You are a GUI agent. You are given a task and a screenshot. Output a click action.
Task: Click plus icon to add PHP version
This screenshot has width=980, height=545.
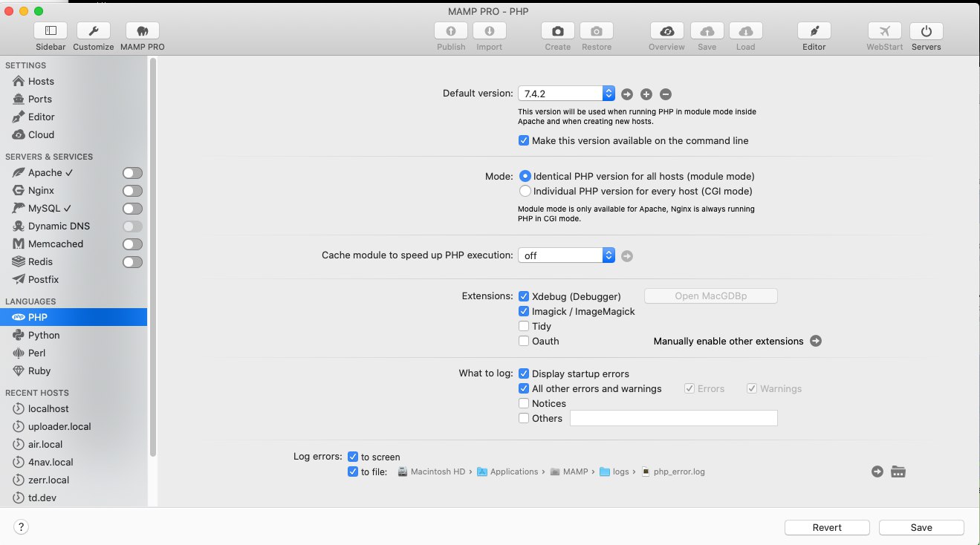646,94
